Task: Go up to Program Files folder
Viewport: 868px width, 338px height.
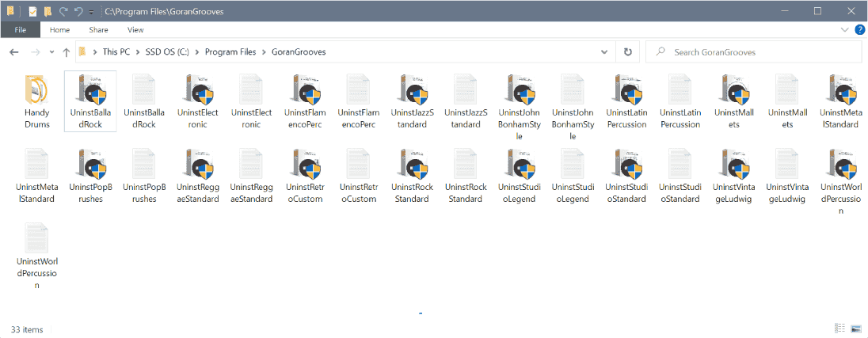Action: (67, 52)
